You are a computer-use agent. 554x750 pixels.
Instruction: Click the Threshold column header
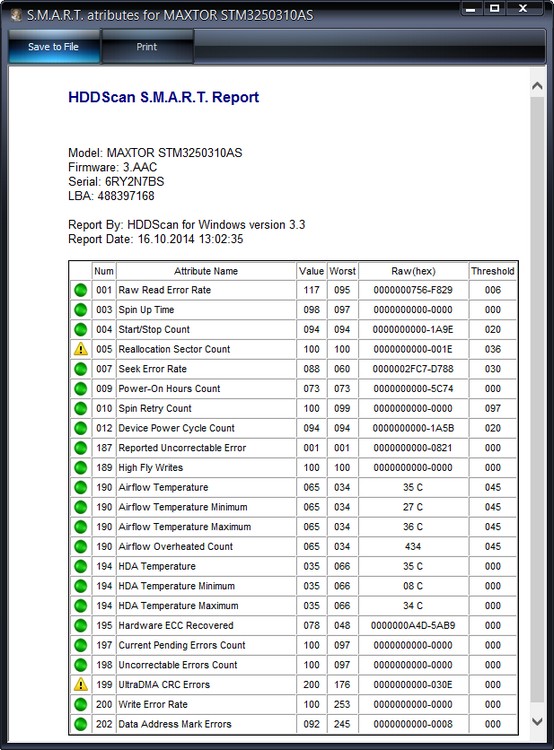tap(493, 271)
